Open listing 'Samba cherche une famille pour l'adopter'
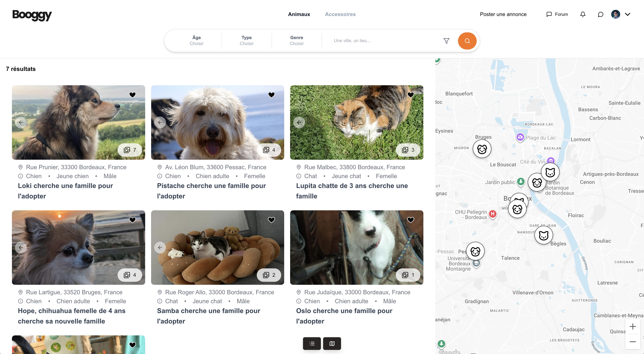The image size is (644, 354). click(209, 316)
